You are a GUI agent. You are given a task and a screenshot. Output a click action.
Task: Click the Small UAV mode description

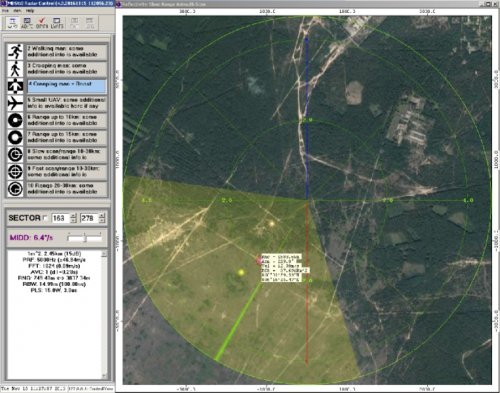[67, 103]
